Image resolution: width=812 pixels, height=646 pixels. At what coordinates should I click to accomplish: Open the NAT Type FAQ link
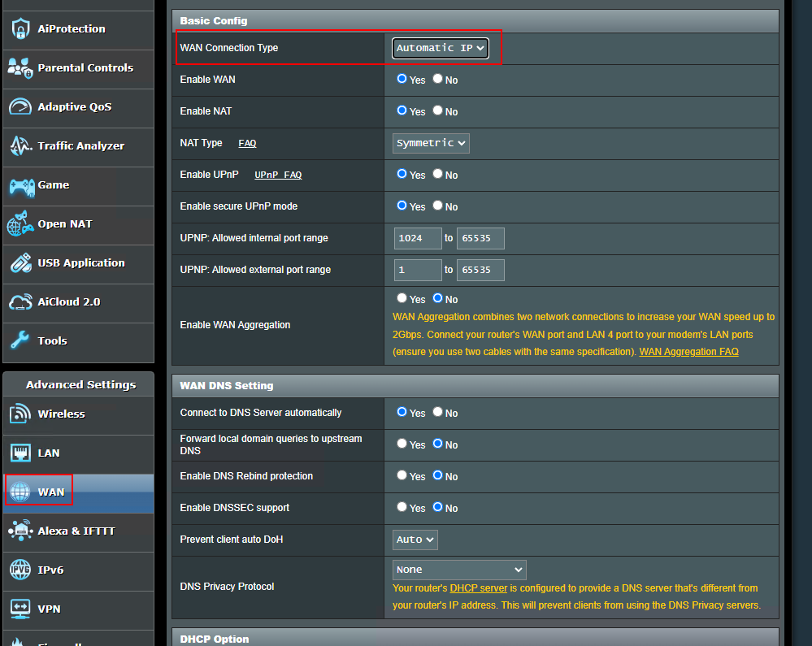(x=247, y=143)
